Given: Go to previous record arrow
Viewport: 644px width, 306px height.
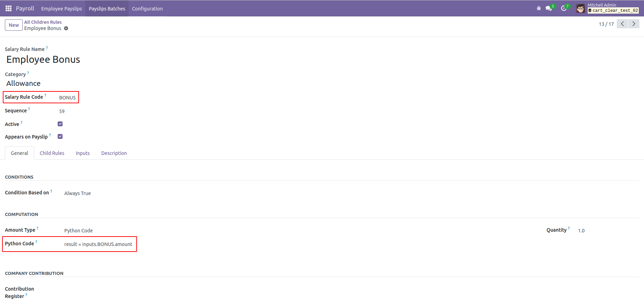Looking at the screenshot, I should (622, 24).
